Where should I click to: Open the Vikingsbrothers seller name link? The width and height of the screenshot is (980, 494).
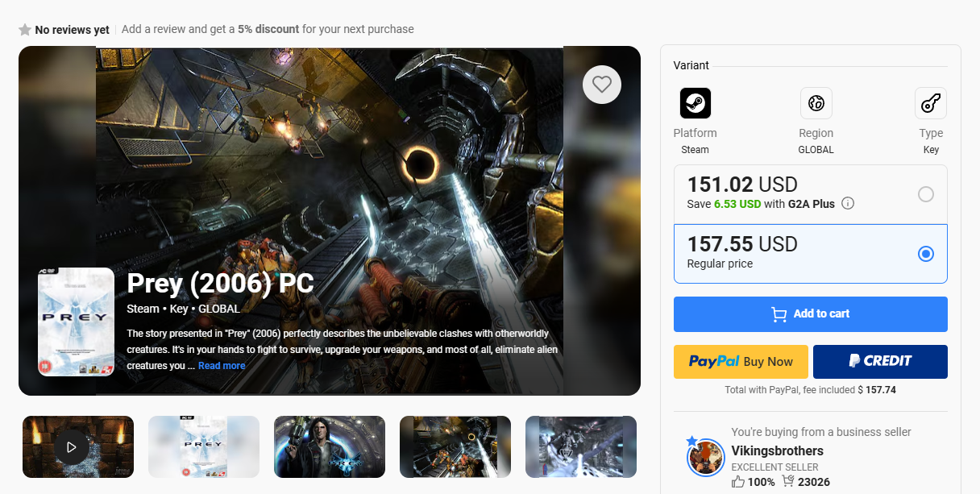coord(777,451)
